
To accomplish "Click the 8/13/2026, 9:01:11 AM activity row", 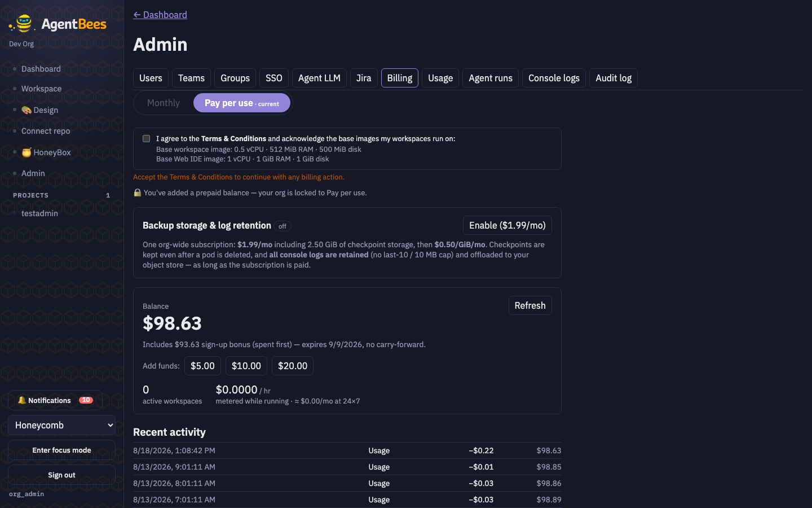I will point(347,467).
